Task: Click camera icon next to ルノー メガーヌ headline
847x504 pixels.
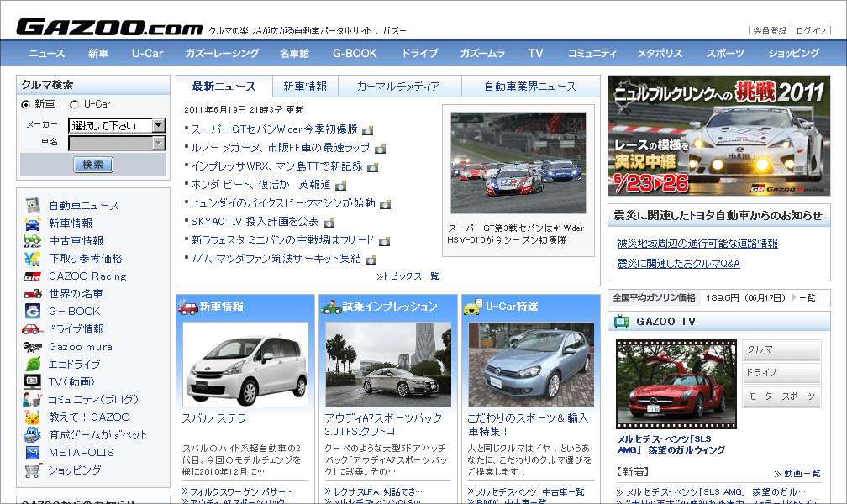Action: pos(381,149)
